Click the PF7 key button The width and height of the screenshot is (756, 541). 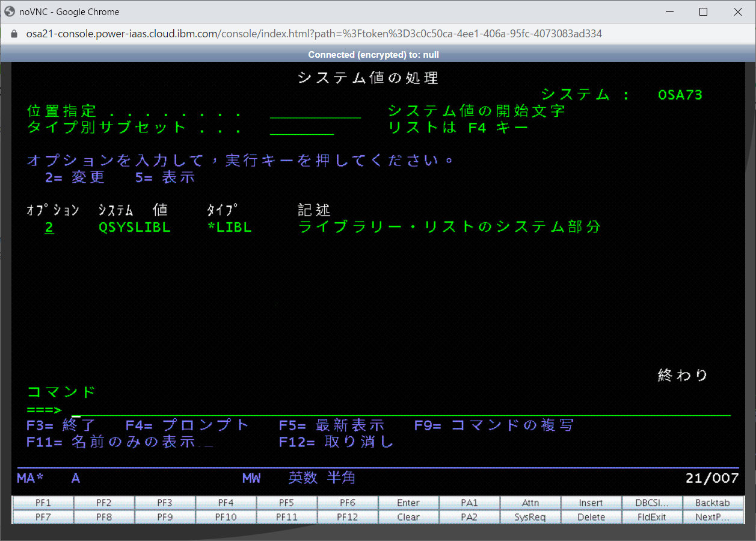pyautogui.click(x=43, y=517)
